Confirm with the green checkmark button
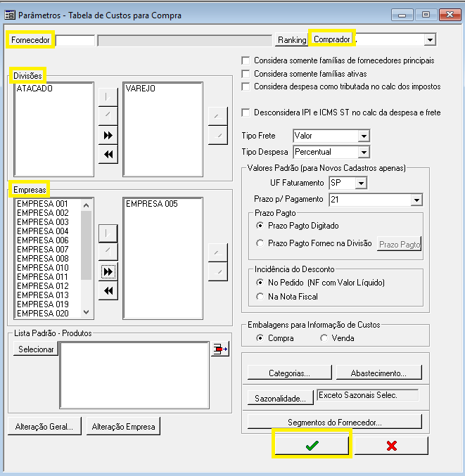The width and height of the screenshot is (465, 476). point(312,445)
